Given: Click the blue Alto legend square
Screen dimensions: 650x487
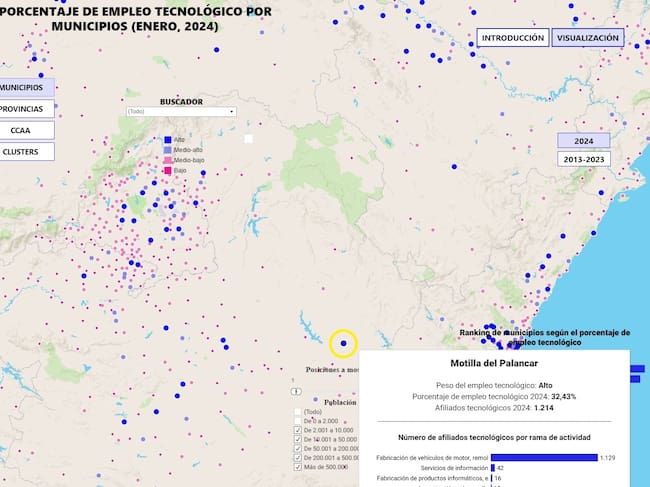Looking at the screenshot, I should 168,139.
